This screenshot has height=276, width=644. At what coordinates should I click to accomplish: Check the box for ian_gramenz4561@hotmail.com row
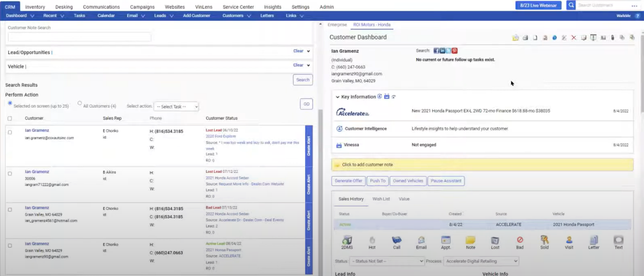click(x=10, y=210)
